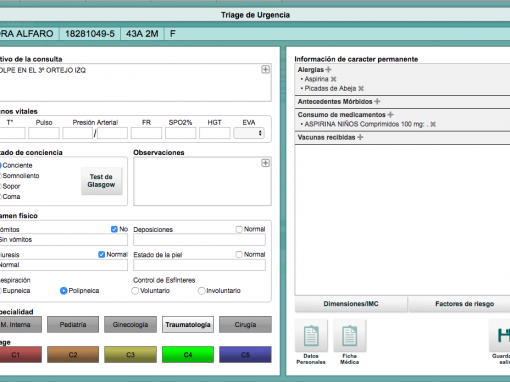Click patient age 43A 2M
The width and height of the screenshot is (510, 382).
(142, 34)
